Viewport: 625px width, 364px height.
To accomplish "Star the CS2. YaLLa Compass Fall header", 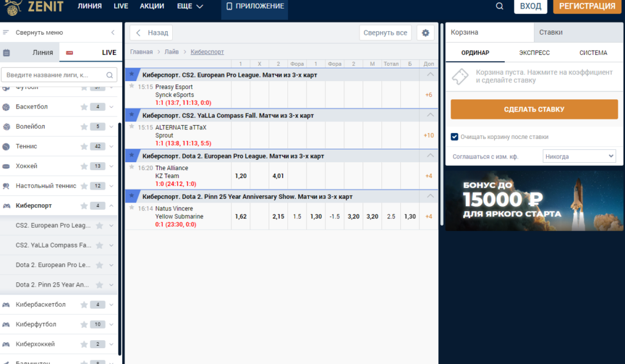I will (x=132, y=115).
